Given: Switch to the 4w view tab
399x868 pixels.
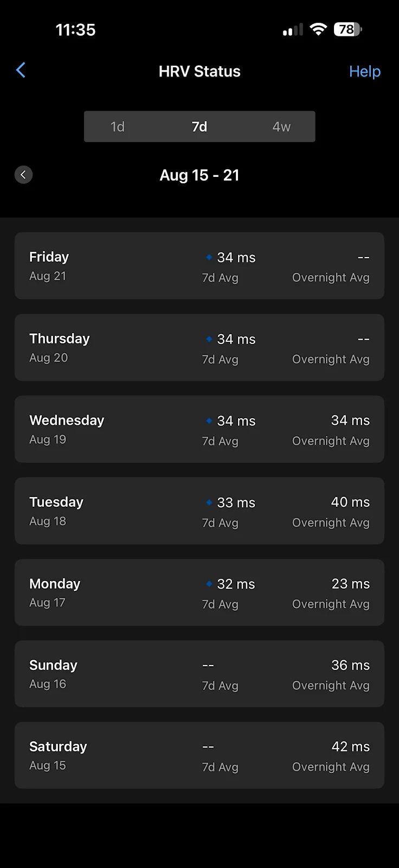Looking at the screenshot, I should tap(281, 126).
